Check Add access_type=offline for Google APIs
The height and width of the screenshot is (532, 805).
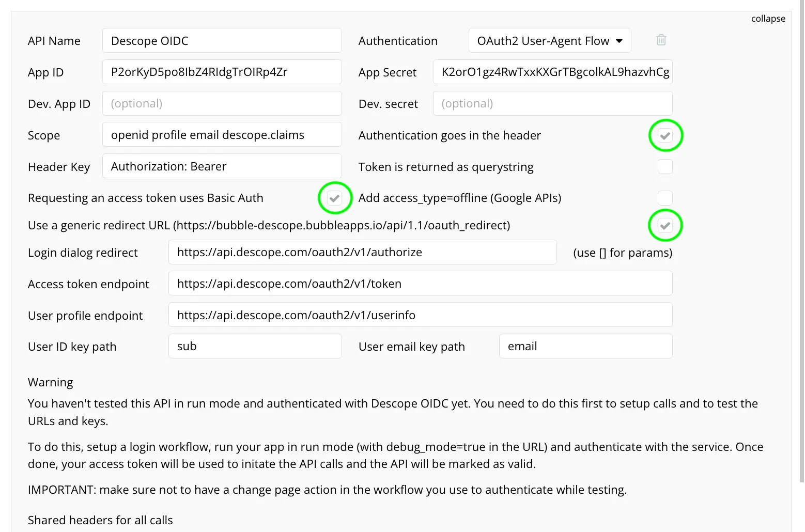[665, 198]
